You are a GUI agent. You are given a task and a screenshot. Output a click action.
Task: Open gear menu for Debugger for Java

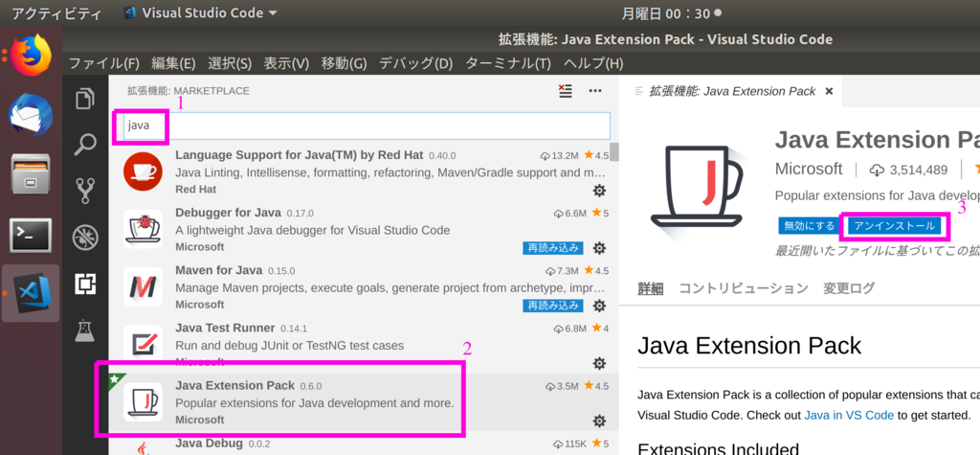[599, 248]
